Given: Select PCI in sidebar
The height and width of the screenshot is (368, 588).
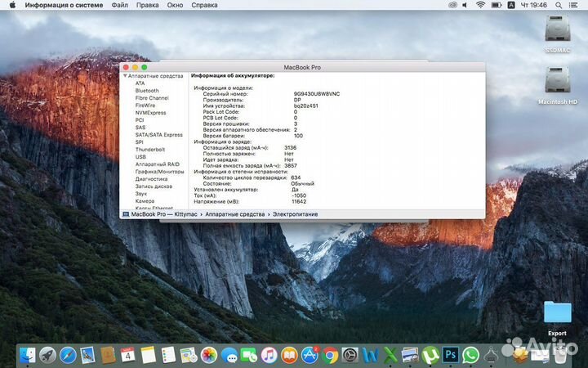Looking at the screenshot, I should tap(140, 120).
